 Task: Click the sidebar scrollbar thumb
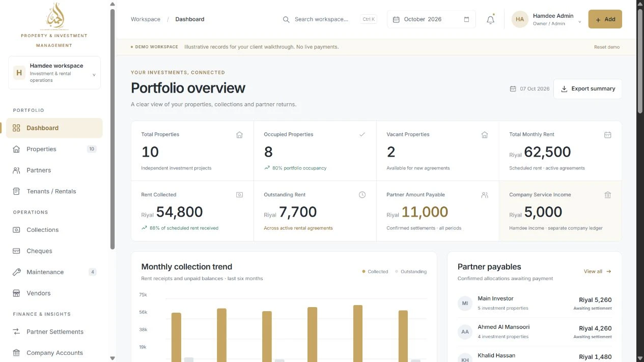tap(113, 129)
